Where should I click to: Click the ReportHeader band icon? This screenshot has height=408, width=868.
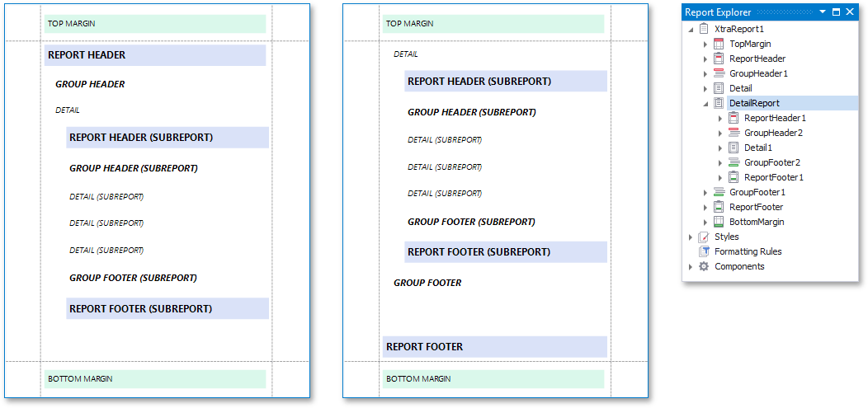(x=719, y=58)
